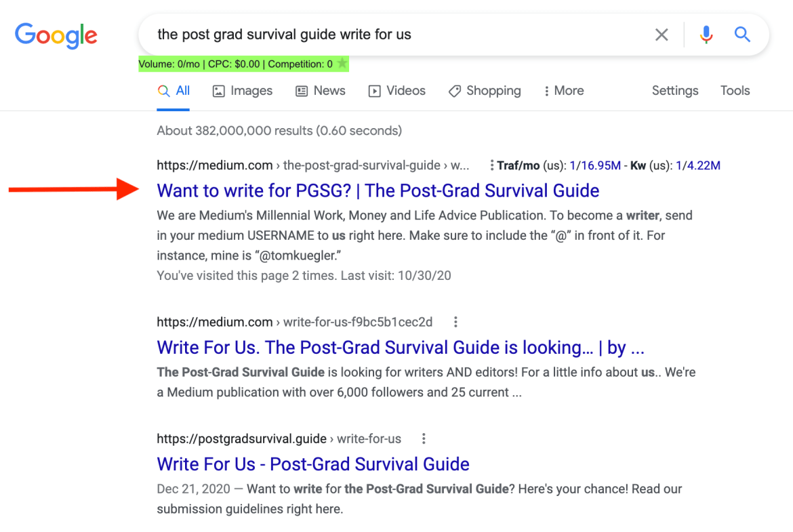Switch to the Shopping tab
The height and width of the screenshot is (532, 793).
pyautogui.click(x=485, y=91)
